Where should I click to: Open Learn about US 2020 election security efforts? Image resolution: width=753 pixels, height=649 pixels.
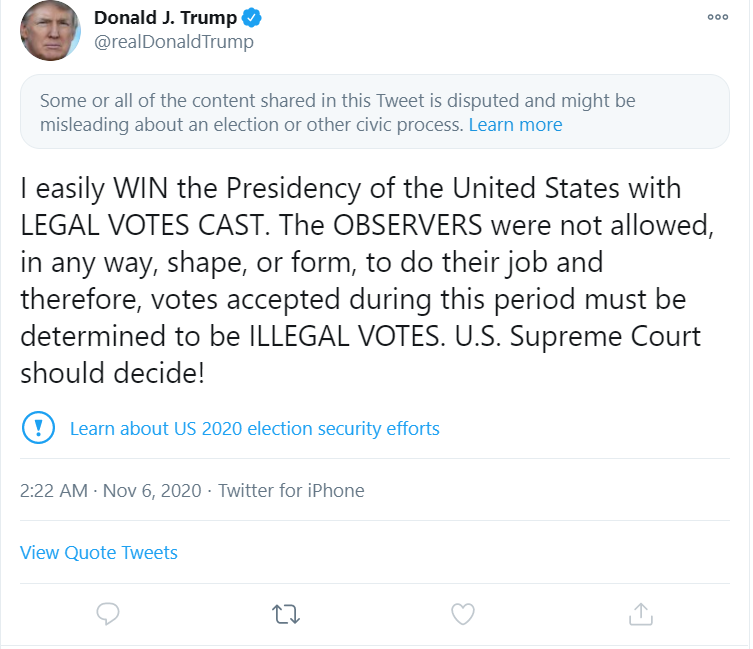(x=255, y=429)
